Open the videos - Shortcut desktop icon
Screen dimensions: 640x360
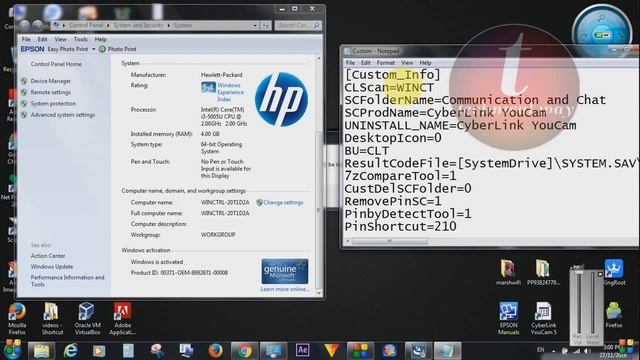52,318
